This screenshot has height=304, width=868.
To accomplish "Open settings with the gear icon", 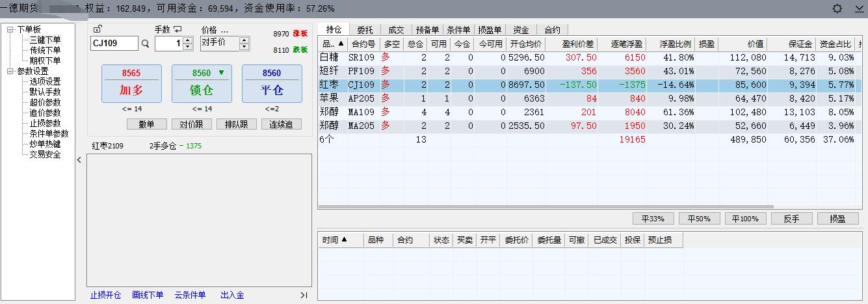I will [x=837, y=8].
